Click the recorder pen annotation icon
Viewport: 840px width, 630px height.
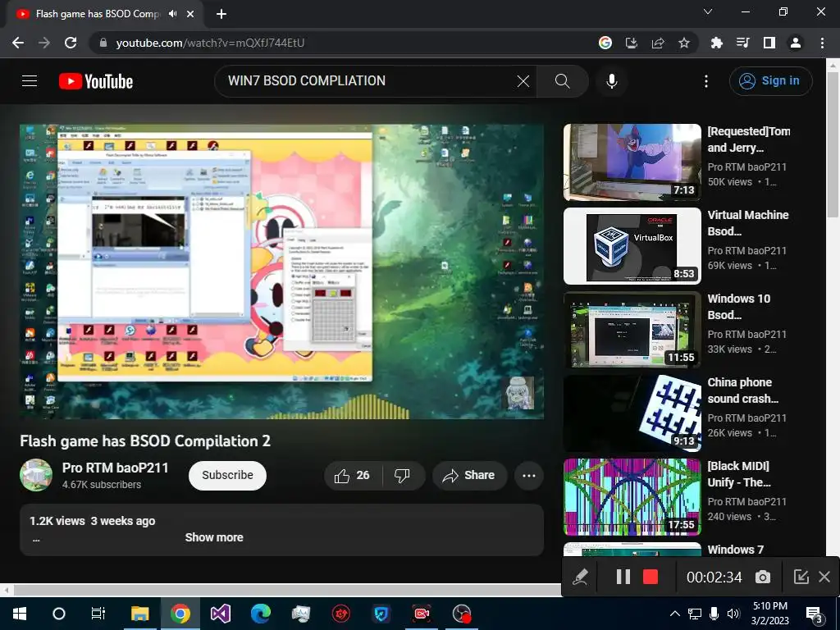coord(580,577)
